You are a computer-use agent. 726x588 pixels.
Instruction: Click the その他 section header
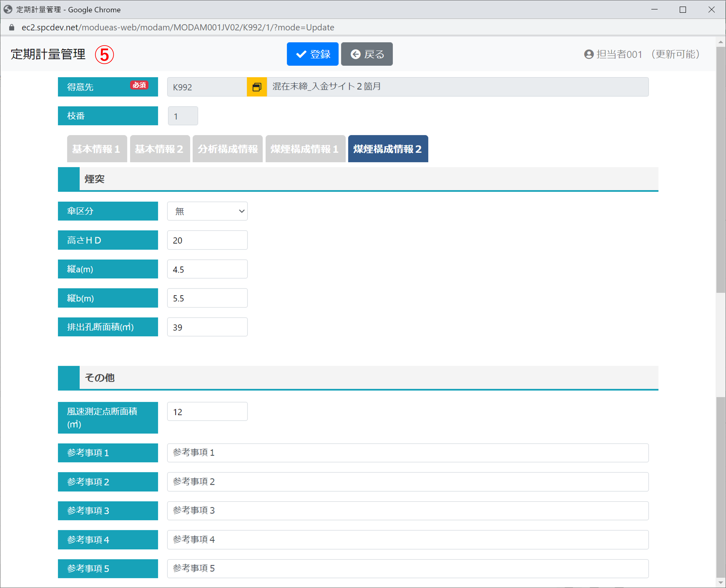coord(358,378)
